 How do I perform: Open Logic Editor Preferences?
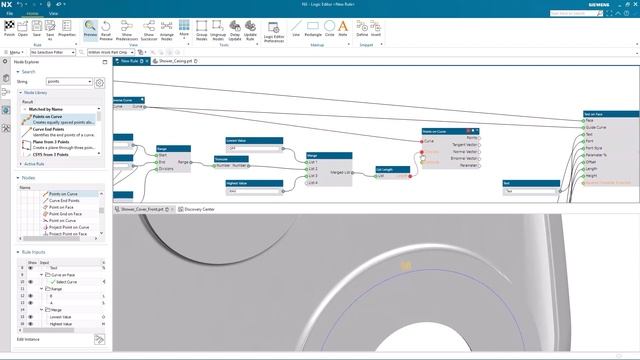(x=273, y=27)
